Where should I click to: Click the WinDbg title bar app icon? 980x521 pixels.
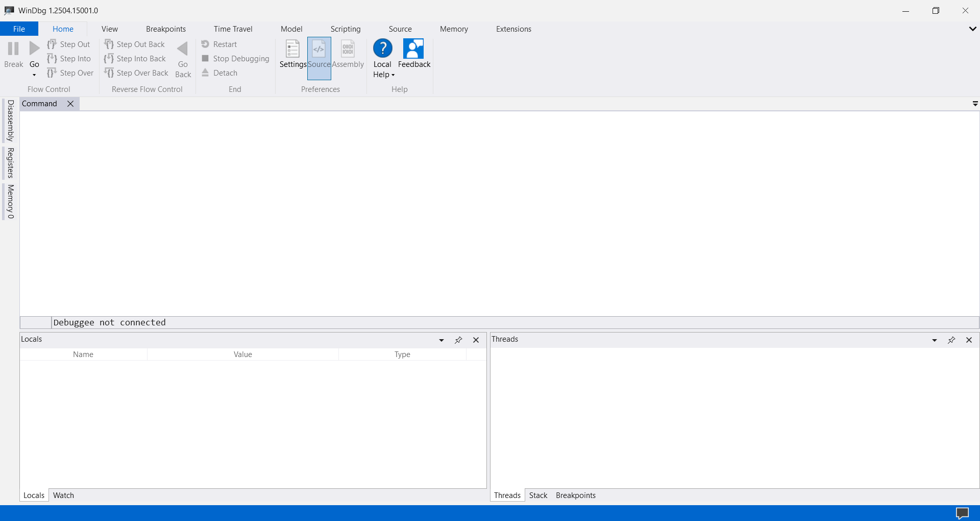pos(9,10)
